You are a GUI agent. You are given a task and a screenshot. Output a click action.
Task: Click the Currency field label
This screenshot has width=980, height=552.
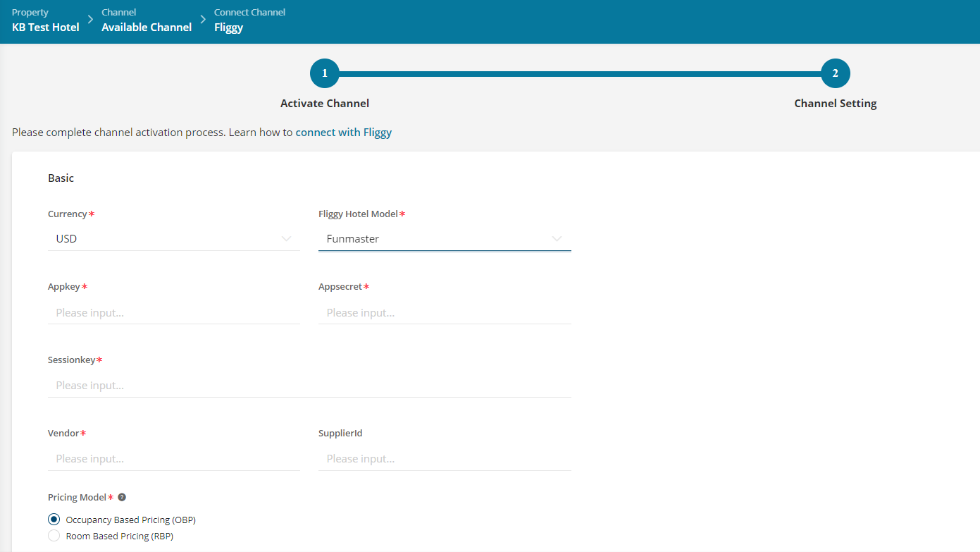68,214
